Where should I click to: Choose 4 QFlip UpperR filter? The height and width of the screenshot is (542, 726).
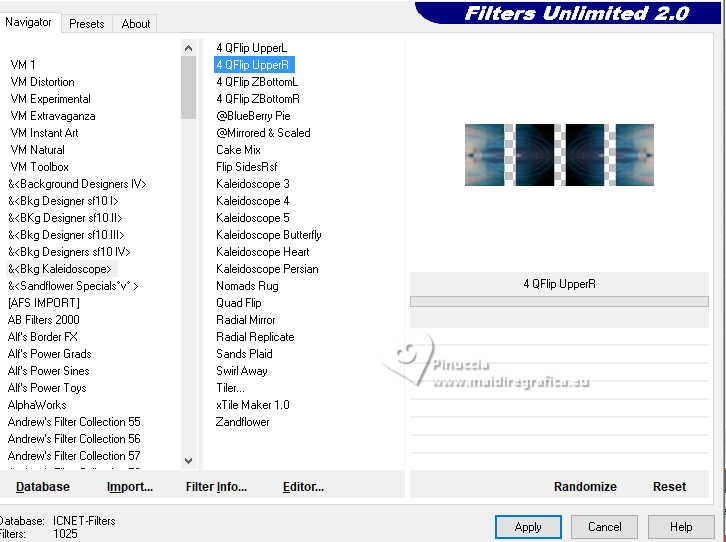[253, 65]
